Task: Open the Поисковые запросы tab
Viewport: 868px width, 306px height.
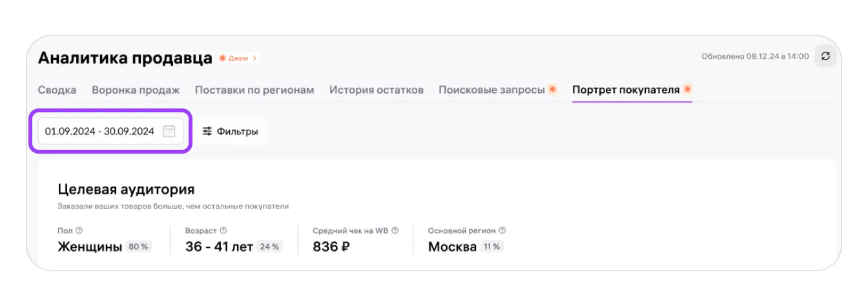Action: pos(492,90)
